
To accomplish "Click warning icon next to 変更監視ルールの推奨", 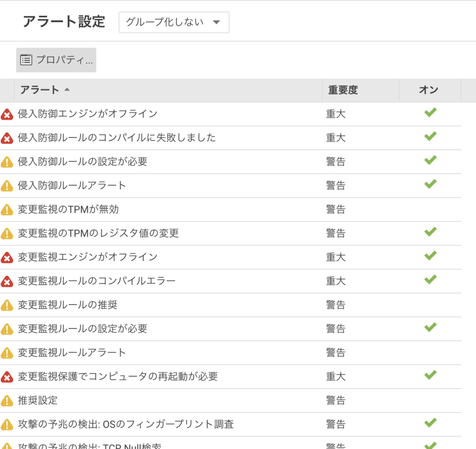I will (x=7, y=305).
